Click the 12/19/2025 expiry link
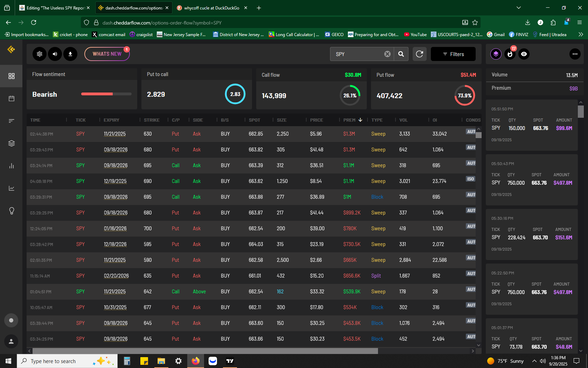 pos(115,181)
